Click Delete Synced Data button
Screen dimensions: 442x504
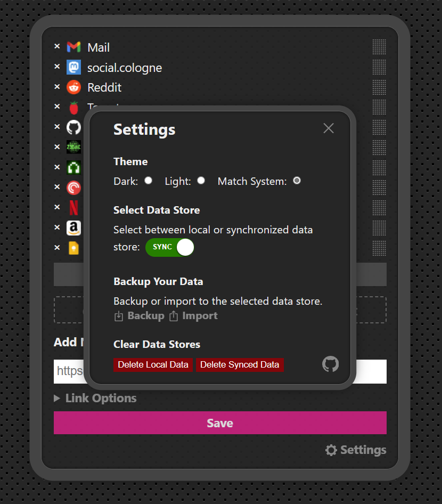[x=240, y=365]
